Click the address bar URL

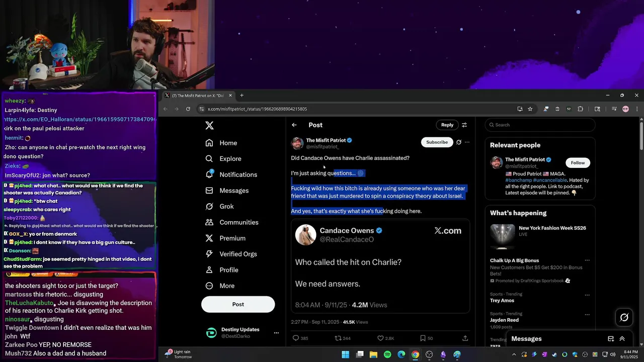[257, 109]
